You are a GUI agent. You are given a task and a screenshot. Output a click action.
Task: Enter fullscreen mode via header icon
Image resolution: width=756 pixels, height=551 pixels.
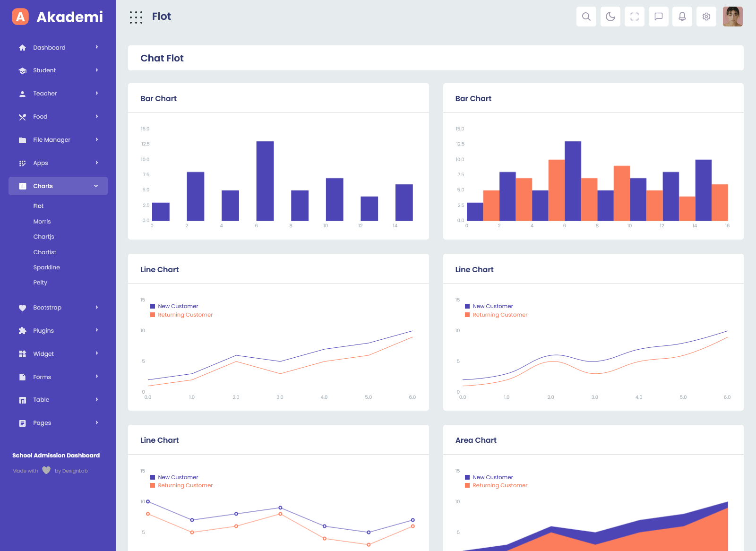click(634, 17)
